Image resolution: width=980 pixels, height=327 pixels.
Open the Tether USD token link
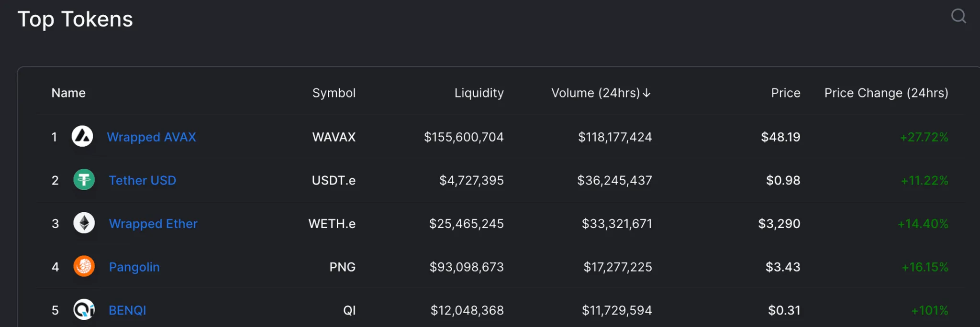(x=142, y=180)
